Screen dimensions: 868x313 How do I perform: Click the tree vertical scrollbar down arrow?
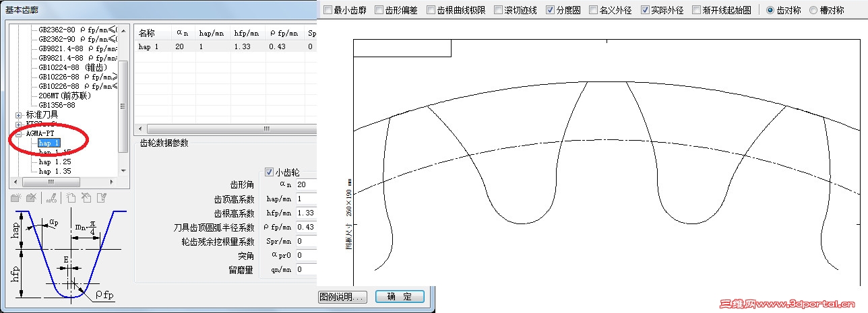(x=123, y=171)
